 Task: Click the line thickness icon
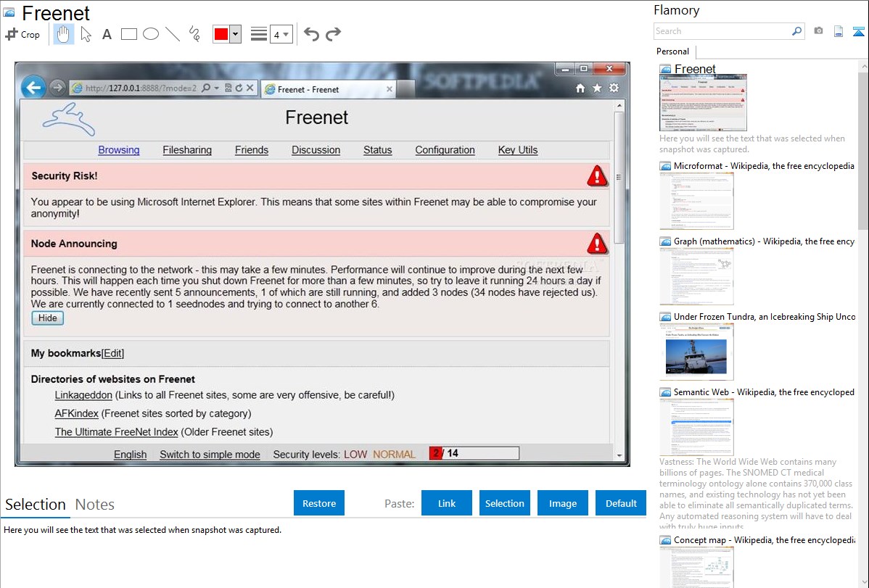click(x=258, y=34)
